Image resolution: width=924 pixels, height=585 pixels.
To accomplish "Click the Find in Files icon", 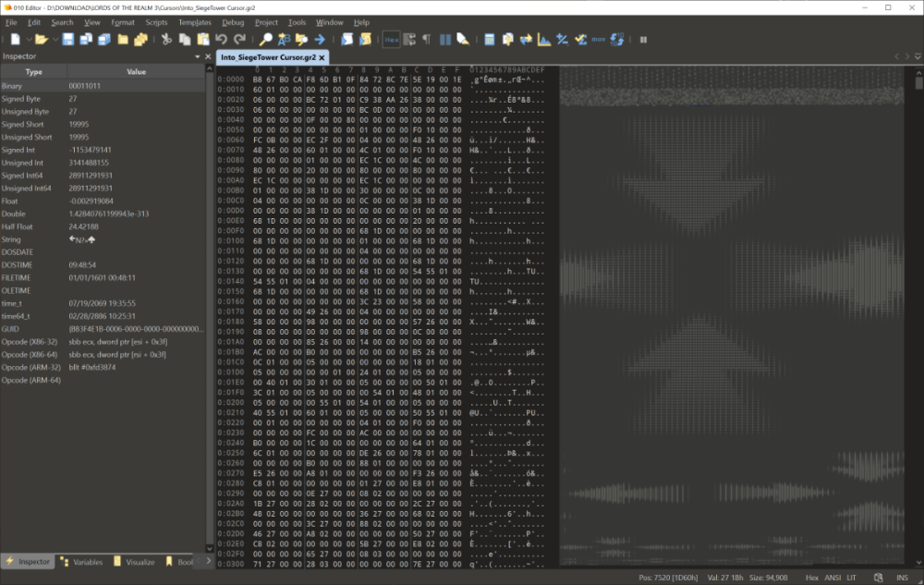I will point(302,40).
